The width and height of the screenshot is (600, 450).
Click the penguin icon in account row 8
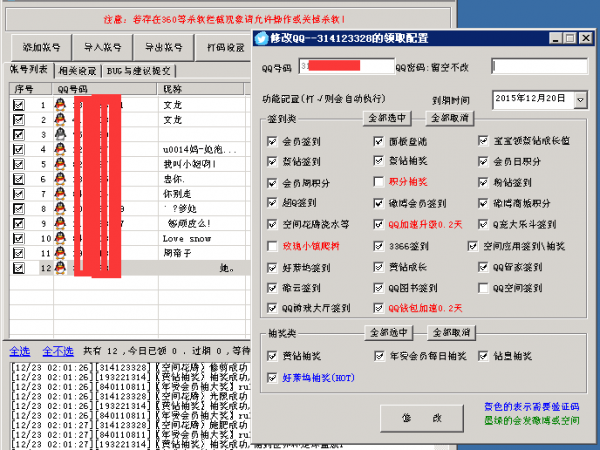pyautogui.click(x=60, y=209)
